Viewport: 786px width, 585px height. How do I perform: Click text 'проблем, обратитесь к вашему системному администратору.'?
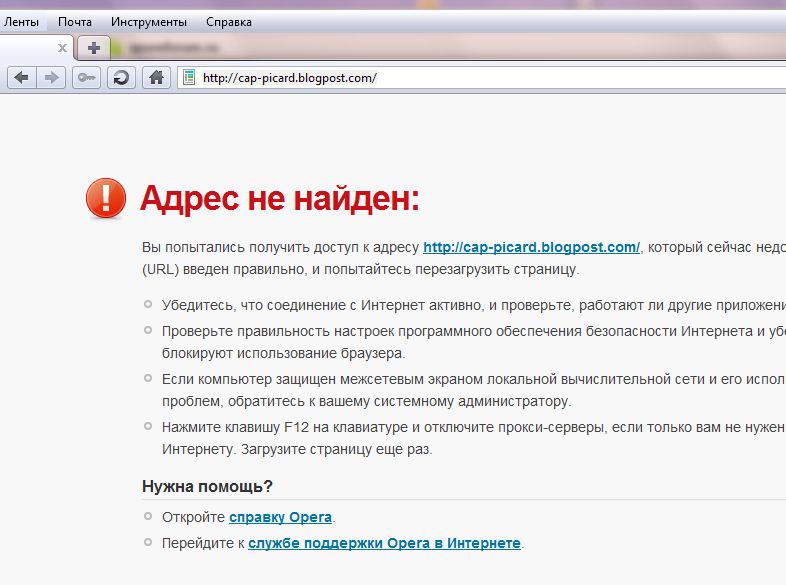pyautogui.click(x=366, y=402)
